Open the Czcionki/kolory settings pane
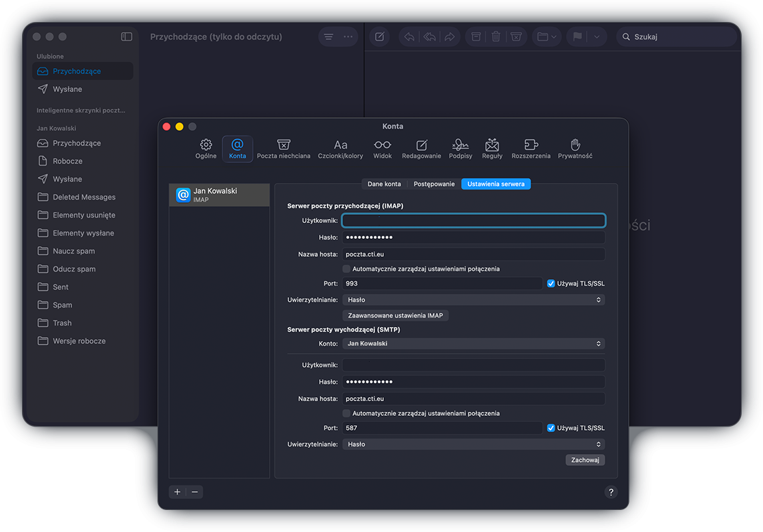 [x=340, y=148]
